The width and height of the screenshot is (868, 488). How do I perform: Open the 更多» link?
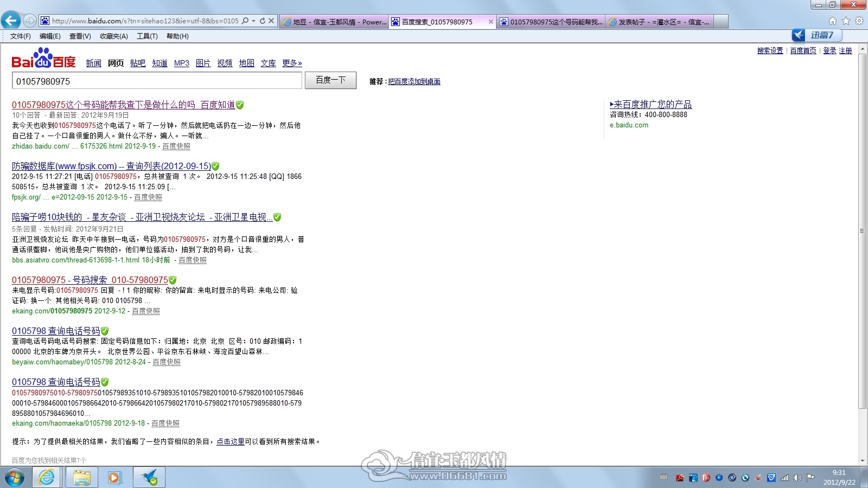pos(292,63)
